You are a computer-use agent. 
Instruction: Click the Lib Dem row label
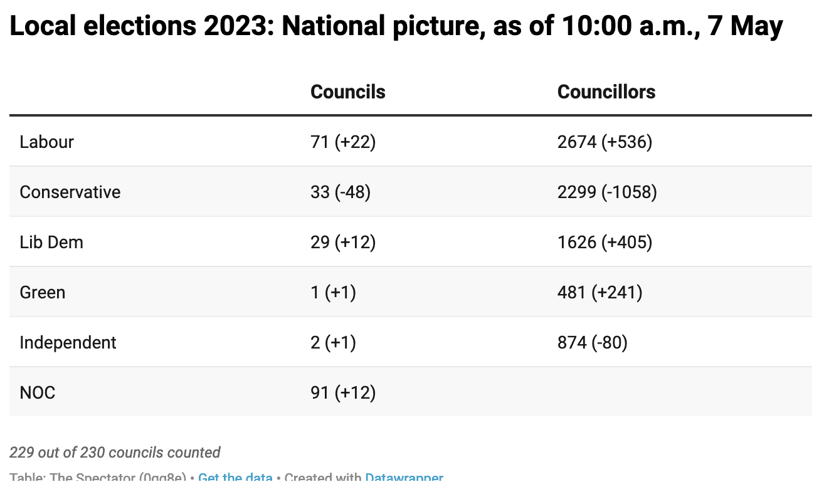coord(51,242)
